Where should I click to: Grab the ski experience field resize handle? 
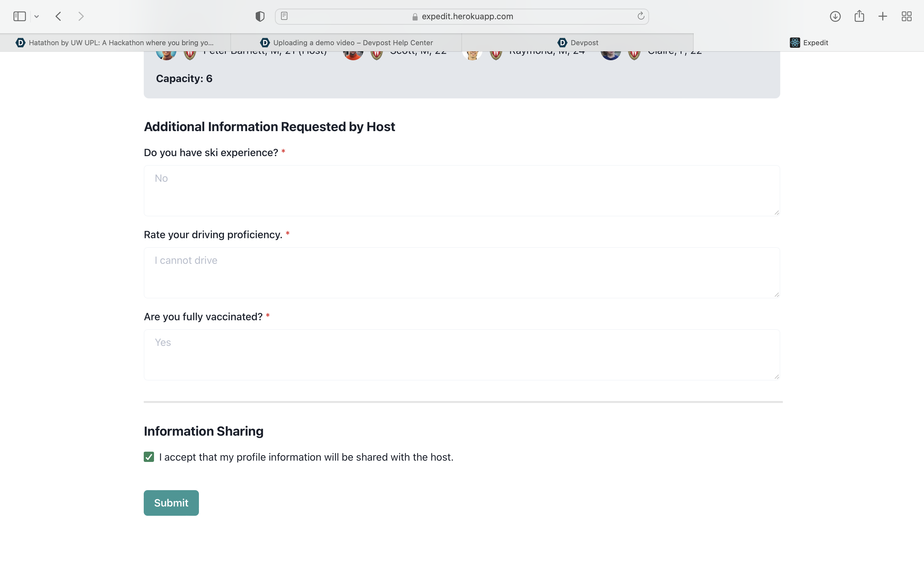click(777, 213)
